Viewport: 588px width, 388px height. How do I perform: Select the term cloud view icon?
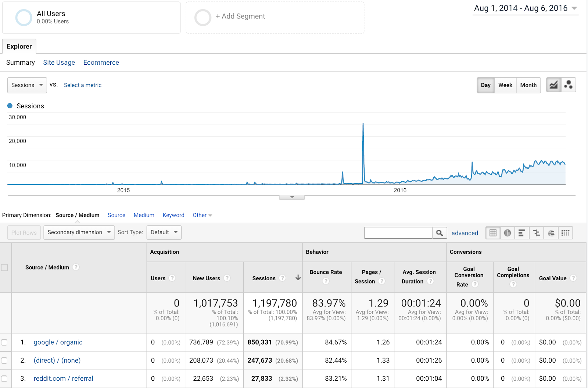tap(551, 233)
